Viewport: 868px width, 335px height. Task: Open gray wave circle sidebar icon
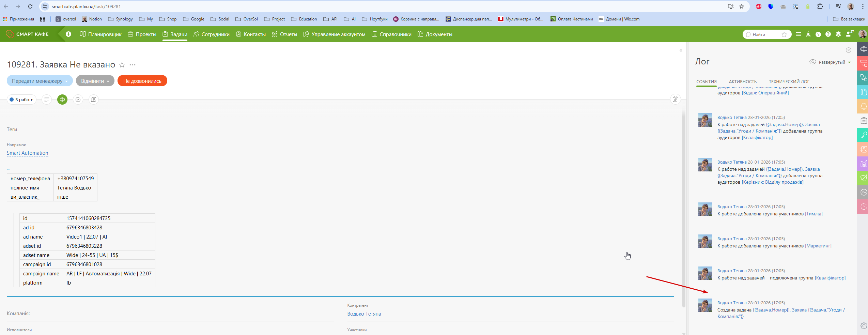tap(863, 193)
